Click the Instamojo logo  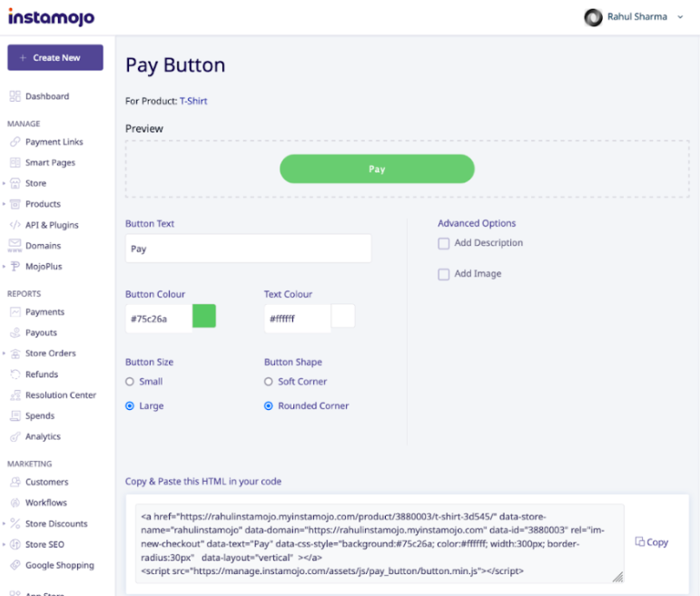[52, 17]
